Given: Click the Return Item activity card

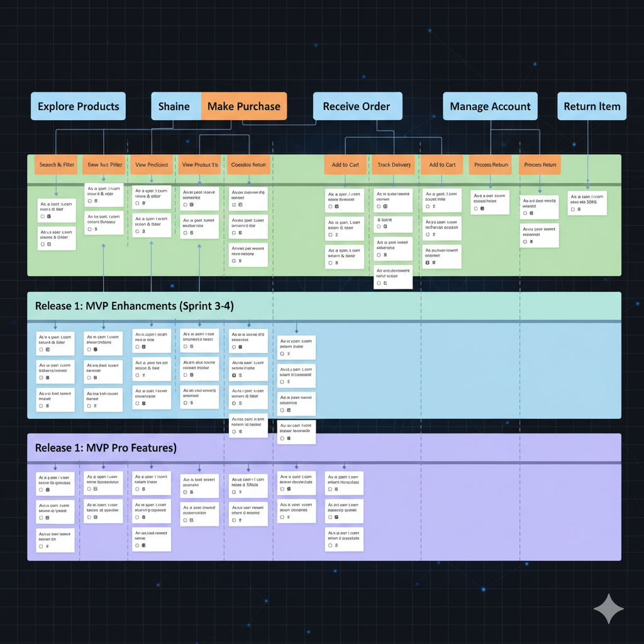Looking at the screenshot, I should (x=592, y=106).
